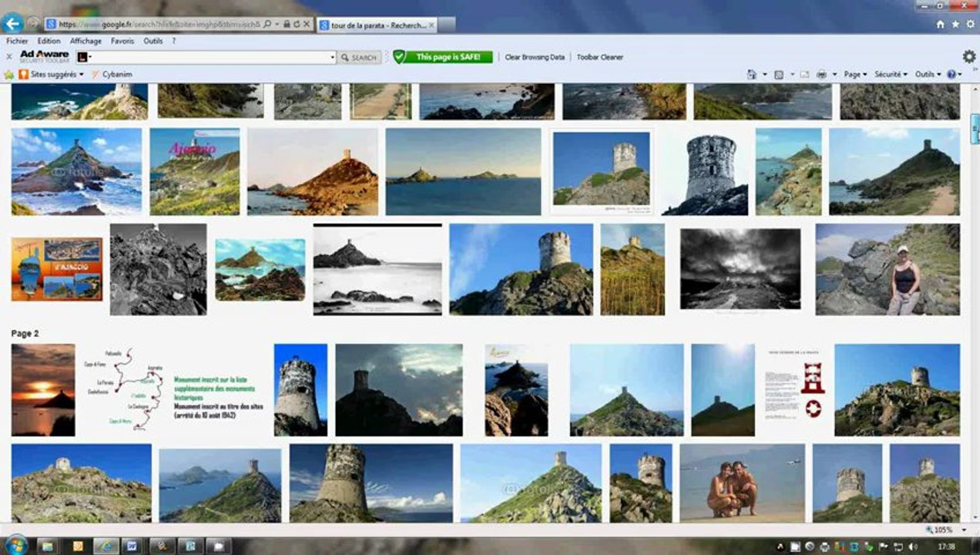Open the Ajaccio postcard with blue Corsican head

coord(57,269)
